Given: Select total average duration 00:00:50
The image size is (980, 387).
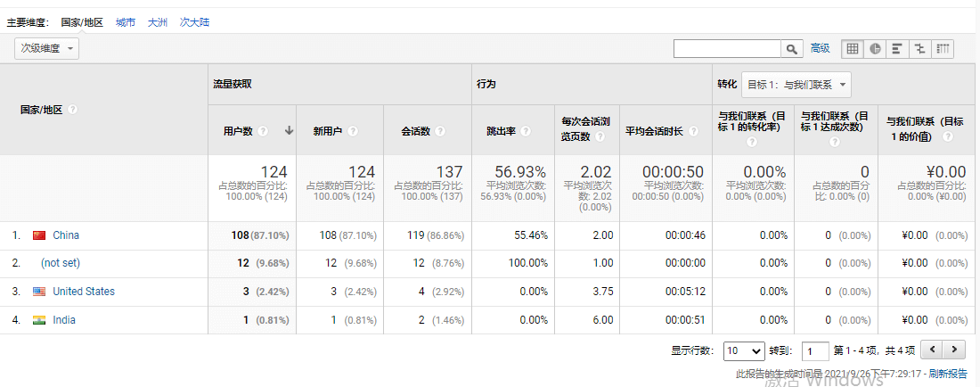Looking at the screenshot, I should [x=674, y=172].
